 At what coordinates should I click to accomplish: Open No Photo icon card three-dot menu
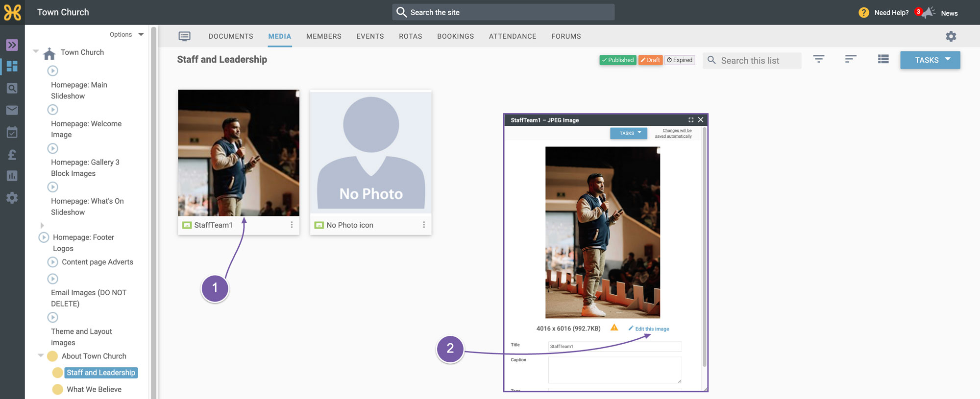pos(424,225)
